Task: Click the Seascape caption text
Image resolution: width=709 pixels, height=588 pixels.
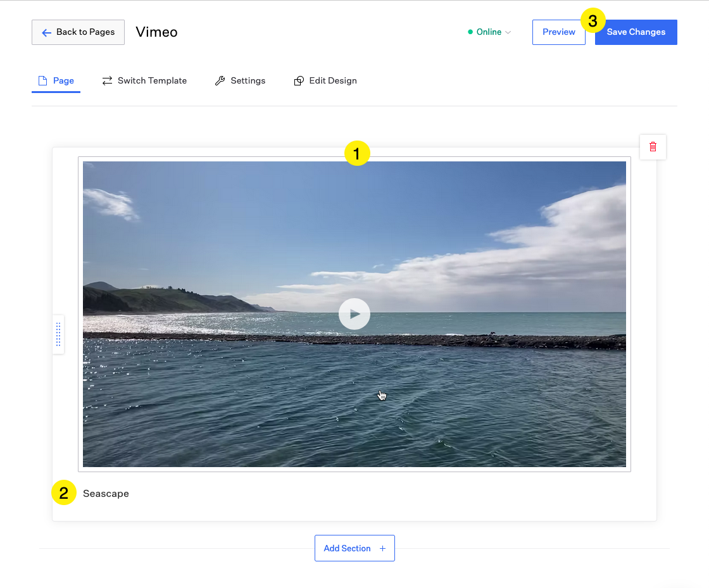Action: point(106,494)
